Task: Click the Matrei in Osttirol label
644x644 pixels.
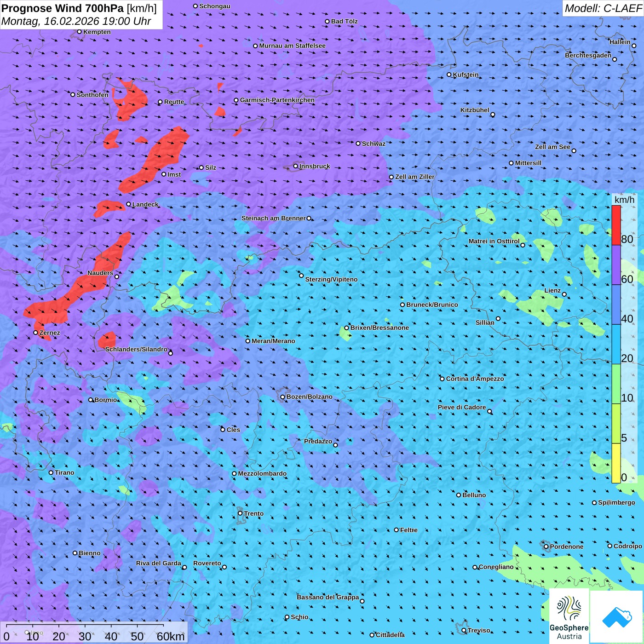Action: [494, 241]
